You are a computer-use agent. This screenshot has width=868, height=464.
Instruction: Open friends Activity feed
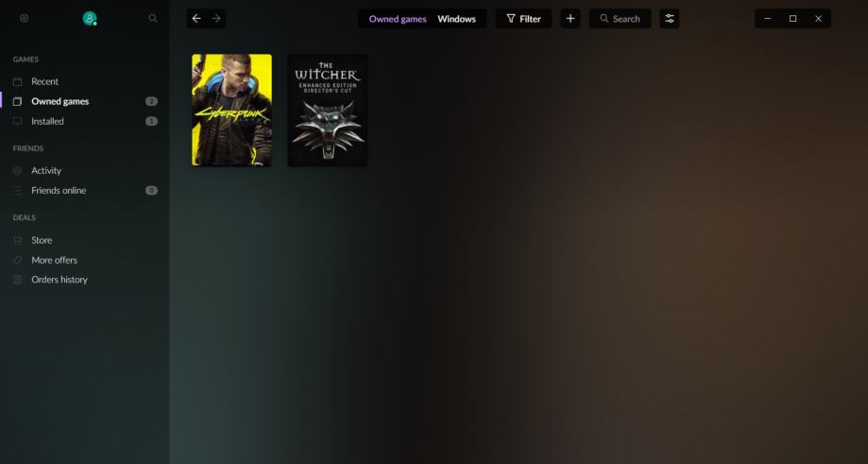tap(46, 170)
